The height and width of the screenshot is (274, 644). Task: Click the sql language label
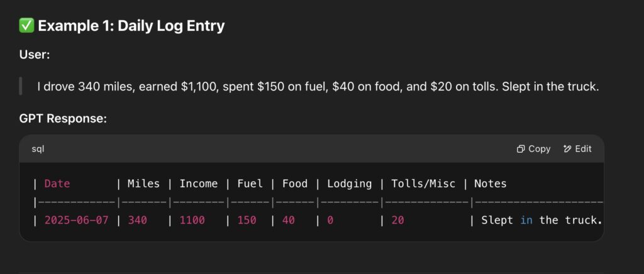[x=38, y=149]
